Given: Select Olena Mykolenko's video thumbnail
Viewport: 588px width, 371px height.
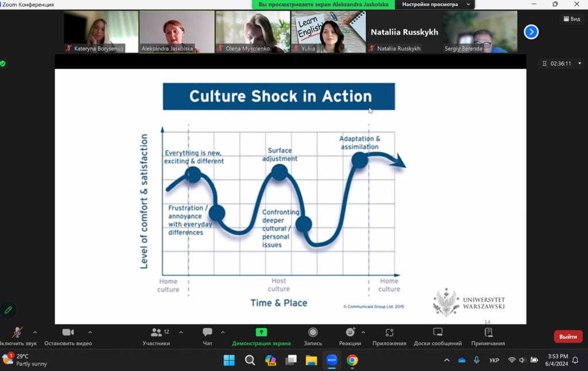Looking at the screenshot, I should click(253, 32).
